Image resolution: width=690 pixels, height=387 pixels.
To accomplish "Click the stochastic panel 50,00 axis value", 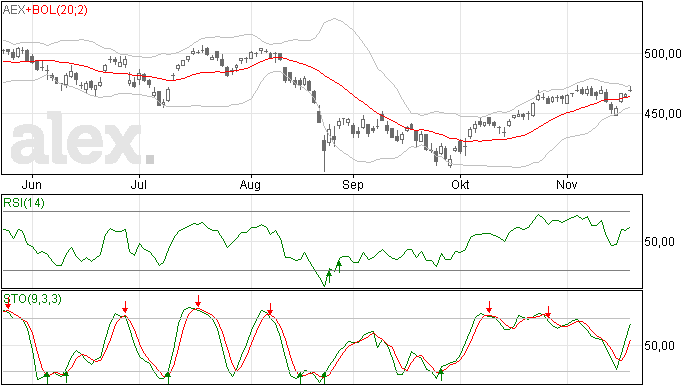I will point(659,346).
